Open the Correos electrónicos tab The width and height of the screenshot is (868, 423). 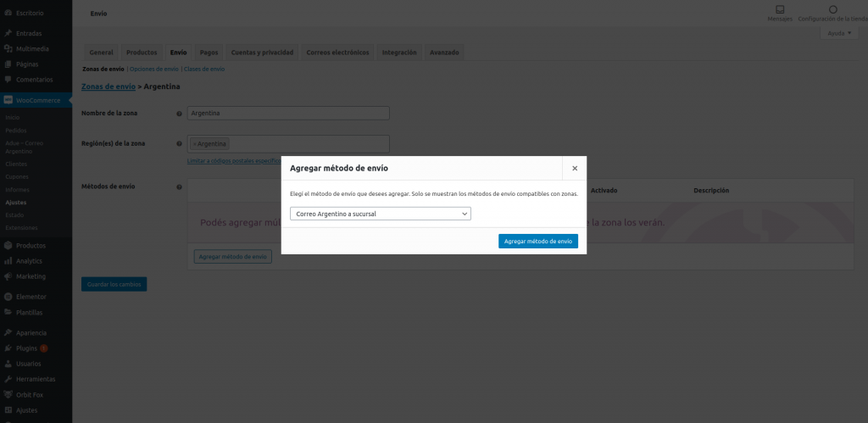coord(337,53)
